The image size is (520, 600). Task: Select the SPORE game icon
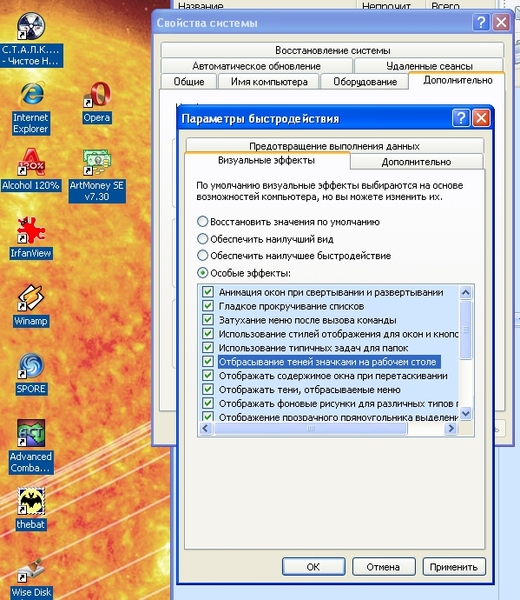[x=31, y=365]
